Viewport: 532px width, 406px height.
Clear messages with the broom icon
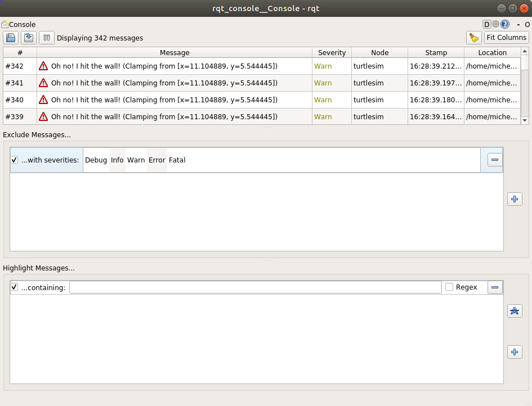(x=473, y=38)
